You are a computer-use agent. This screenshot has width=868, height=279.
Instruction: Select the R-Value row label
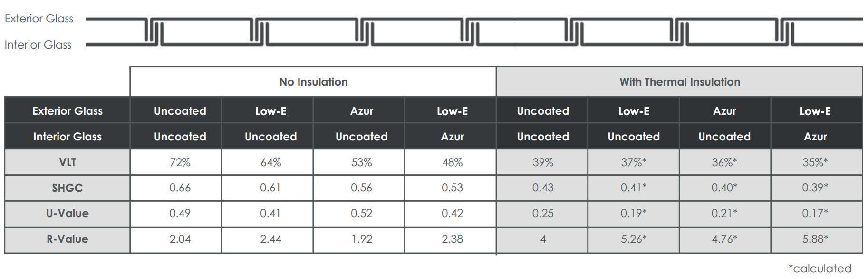click(x=68, y=239)
